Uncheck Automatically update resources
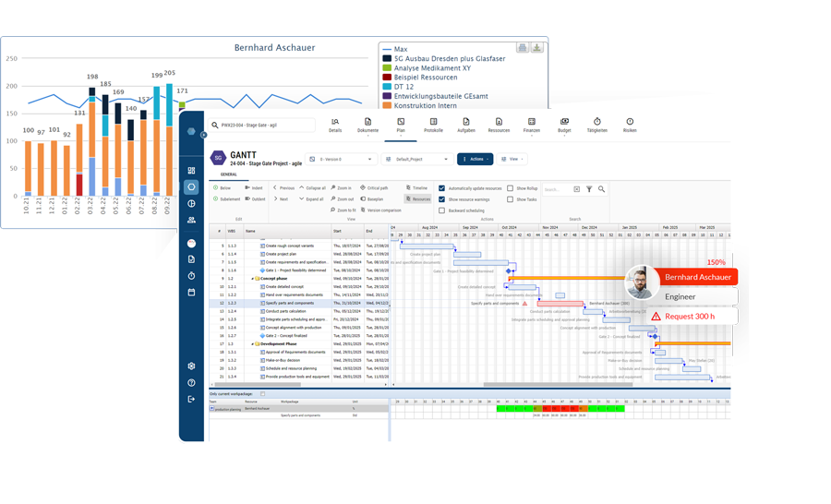The height and width of the screenshot is (504, 831). (x=442, y=188)
